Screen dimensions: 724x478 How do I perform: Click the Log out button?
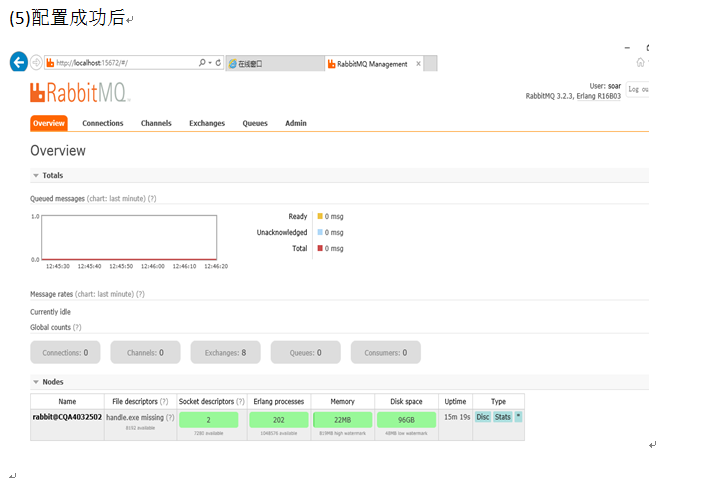click(638, 89)
